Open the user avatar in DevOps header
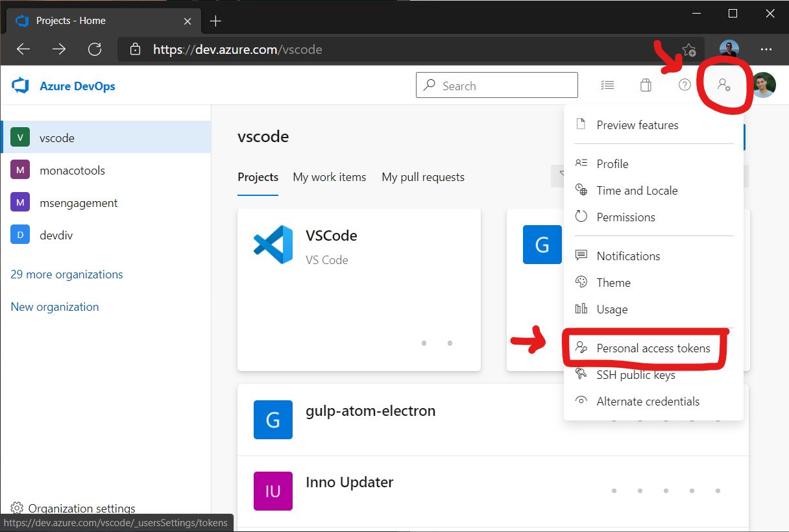Screen dimensions: 789x532 [x=764, y=85]
